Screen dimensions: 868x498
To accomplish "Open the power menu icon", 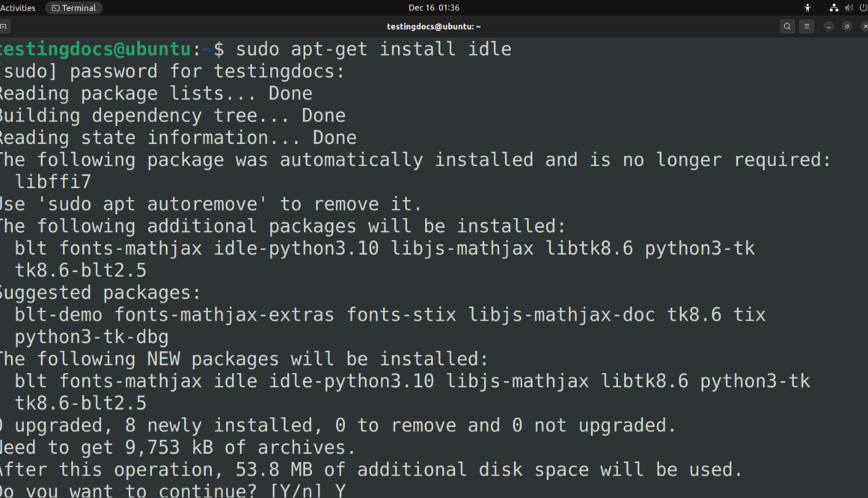I will coord(863,7).
